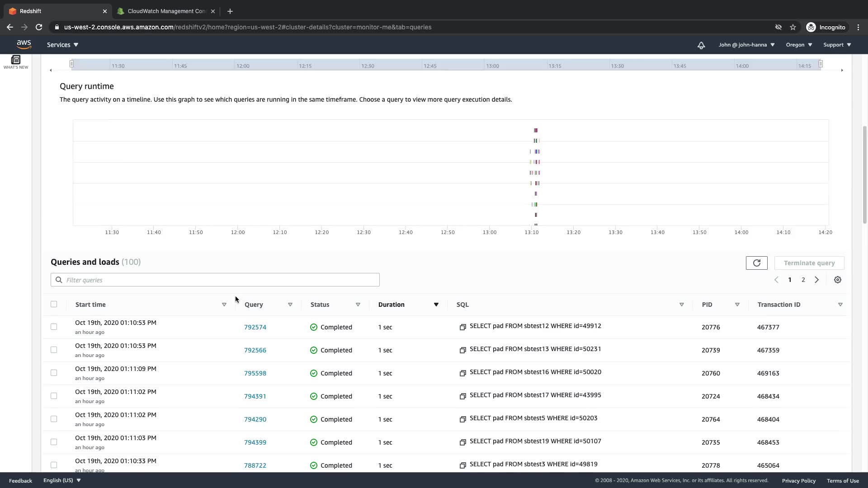
Task: Open the Oregon region dropdown
Action: tap(799, 45)
